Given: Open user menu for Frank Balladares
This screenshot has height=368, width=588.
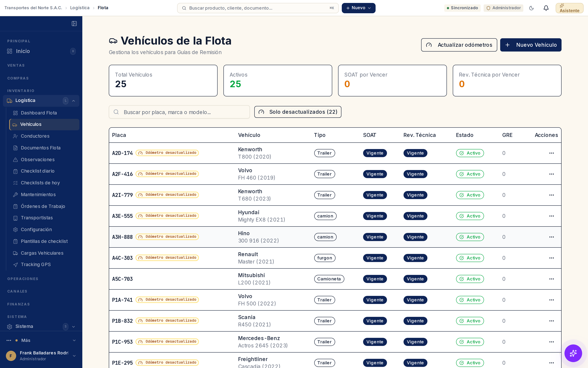Looking at the screenshot, I should pos(41,356).
